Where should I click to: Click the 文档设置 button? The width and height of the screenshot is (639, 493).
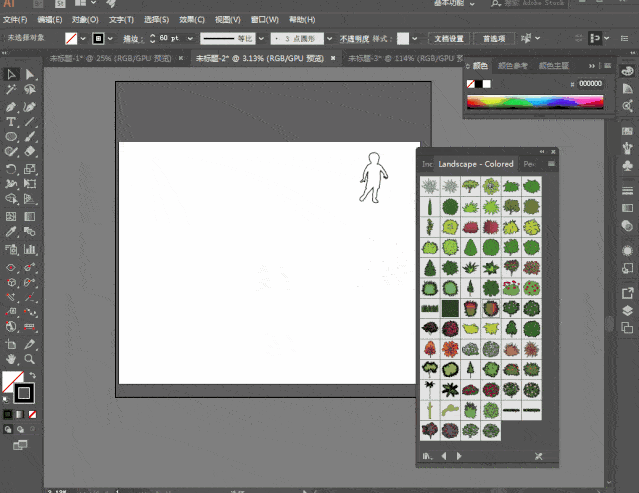[447, 39]
